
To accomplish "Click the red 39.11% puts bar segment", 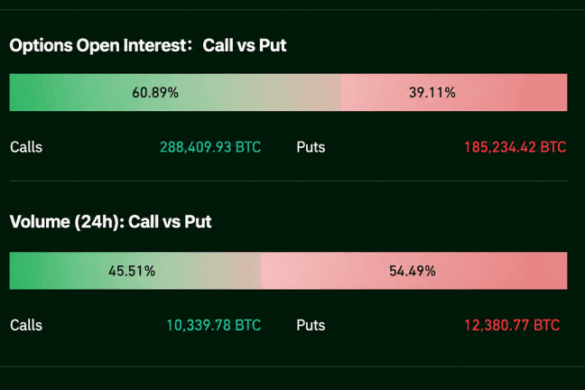I will pos(454,92).
